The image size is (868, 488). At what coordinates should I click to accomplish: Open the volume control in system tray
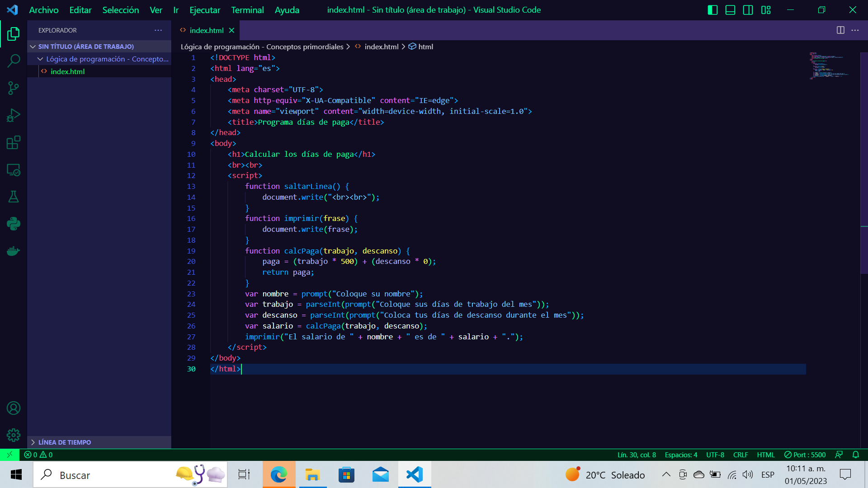[748, 474]
